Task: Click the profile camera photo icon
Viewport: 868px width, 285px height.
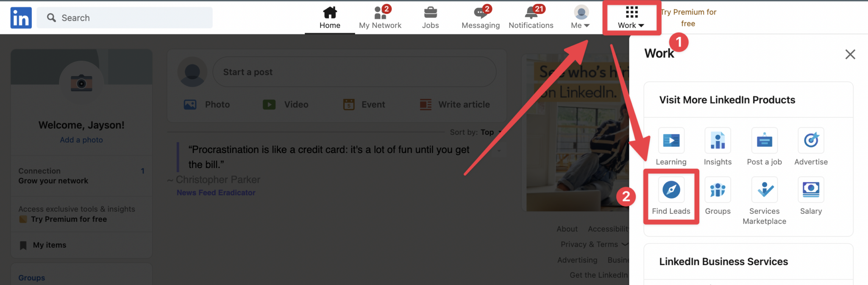Action: pos(81,83)
